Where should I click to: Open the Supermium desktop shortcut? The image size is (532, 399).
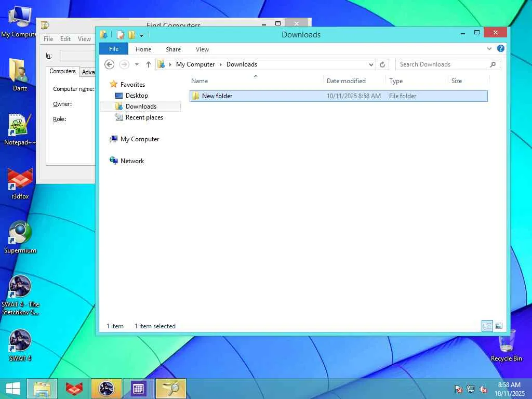coord(20,237)
